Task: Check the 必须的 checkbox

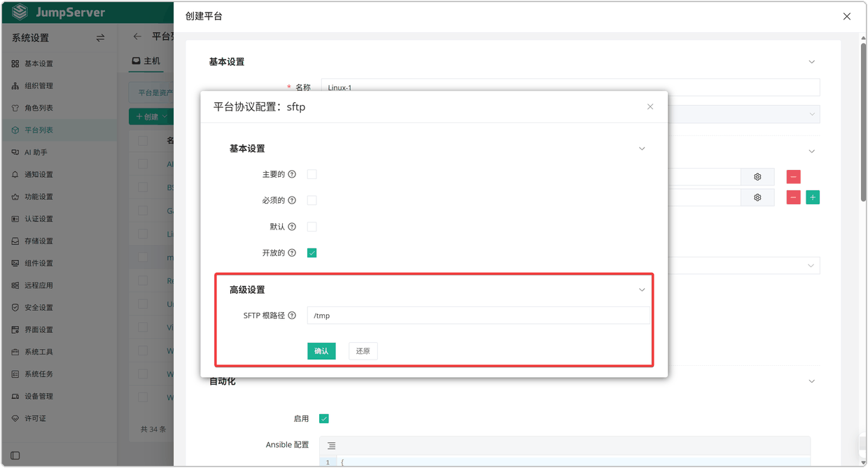Action: 312,201
